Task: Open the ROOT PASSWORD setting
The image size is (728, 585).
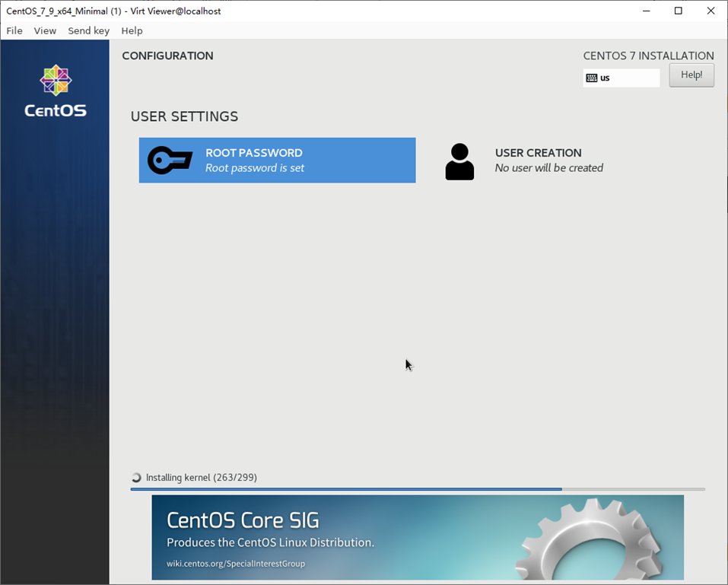Action: click(x=277, y=161)
